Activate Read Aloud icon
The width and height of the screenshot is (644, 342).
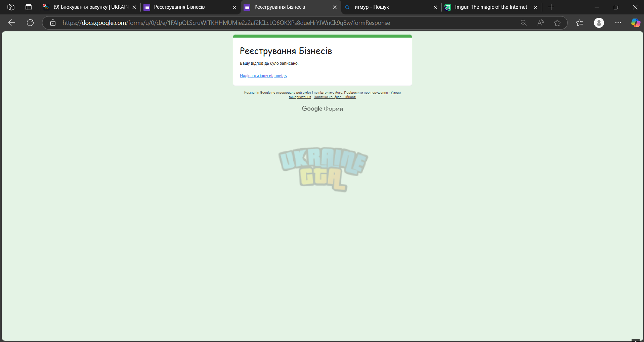tap(541, 23)
